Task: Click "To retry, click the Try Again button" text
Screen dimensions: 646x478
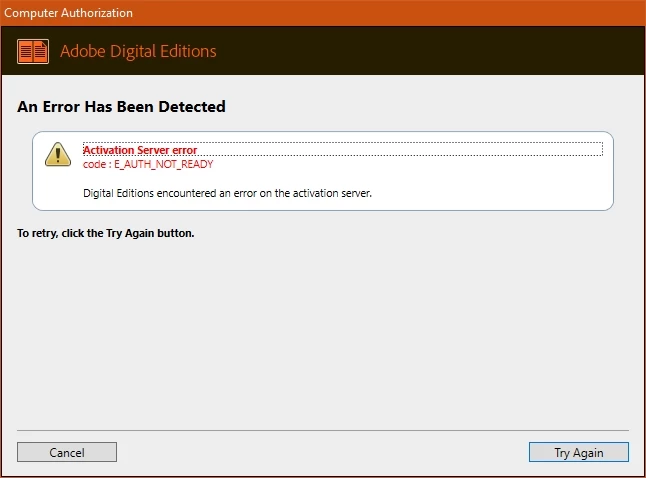Action: (x=105, y=233)
